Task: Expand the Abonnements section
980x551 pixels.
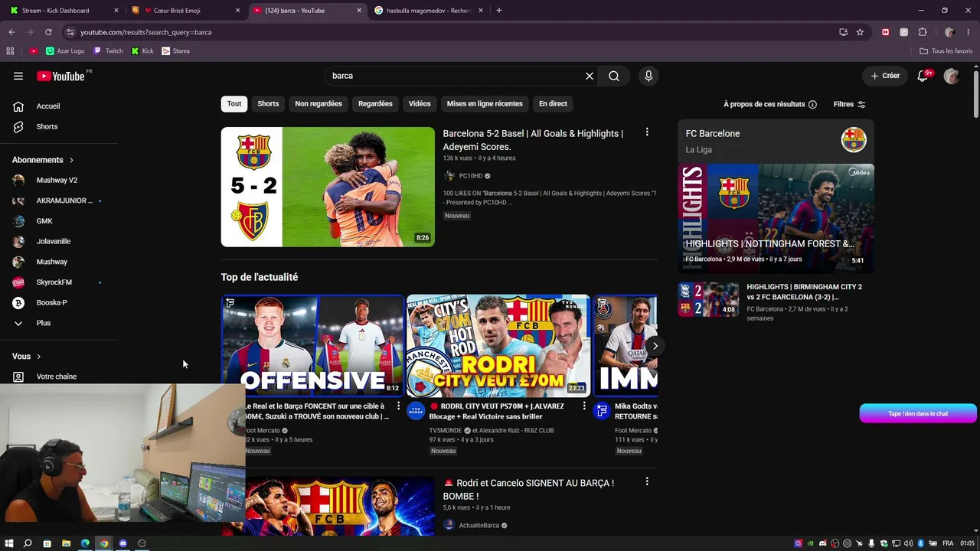Action: pos(43,160)
